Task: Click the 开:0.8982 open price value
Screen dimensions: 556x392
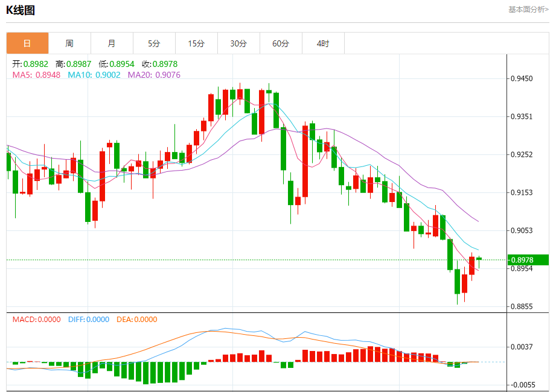Action: click(30, 64)
